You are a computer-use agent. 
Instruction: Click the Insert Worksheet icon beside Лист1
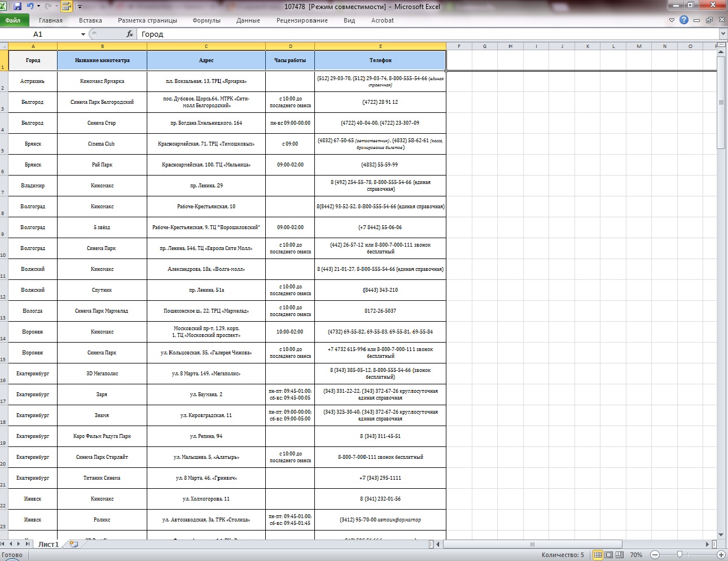pos(73,544)
